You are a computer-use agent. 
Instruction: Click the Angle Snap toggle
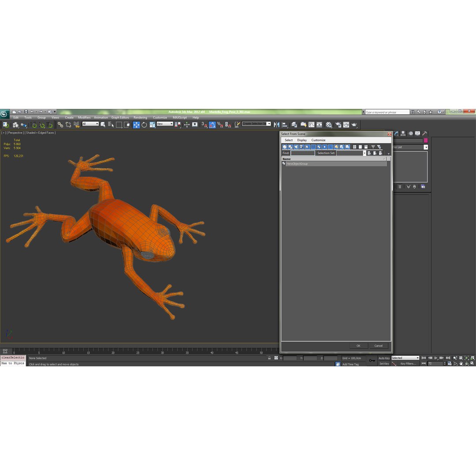pos(212,125)
